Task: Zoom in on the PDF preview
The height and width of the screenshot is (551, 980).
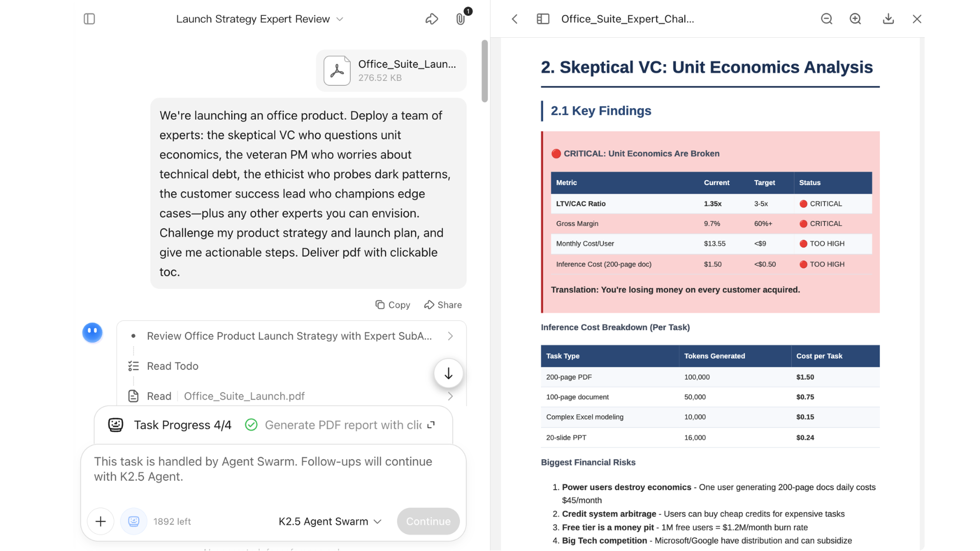Action: [x=855, y=19]
